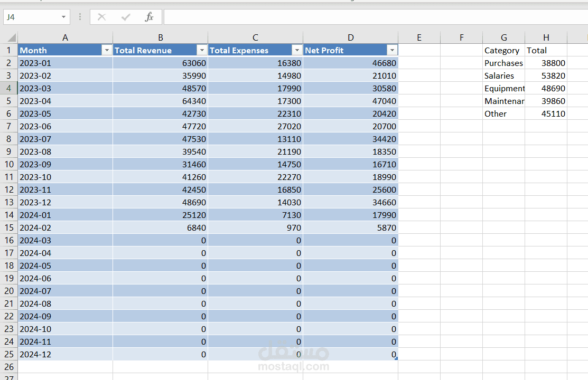Screen dimensions: 588x380
Task: Select the cell with month 2023-01
Action: [x=66, y=63]
